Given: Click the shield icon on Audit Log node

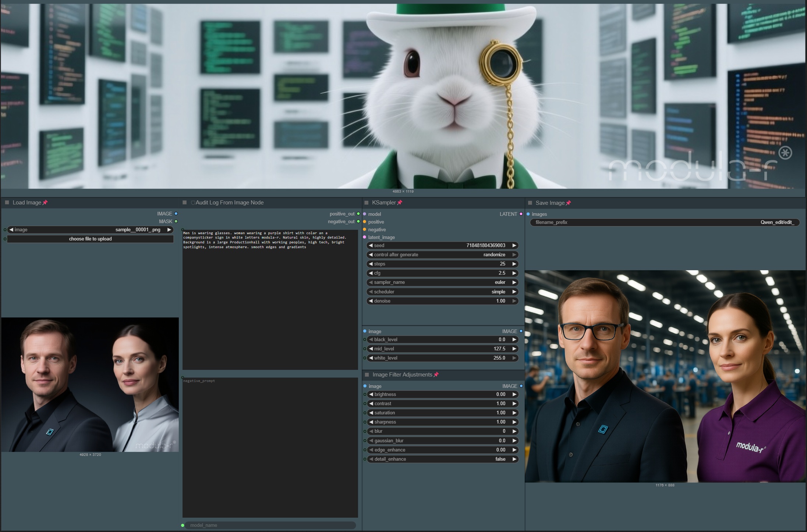Looking at the screenshot, I should click(192, 202).
